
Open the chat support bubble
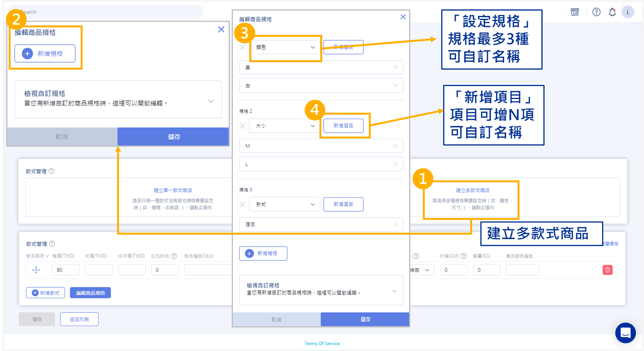pyautogui.click(x=625, y=333)
